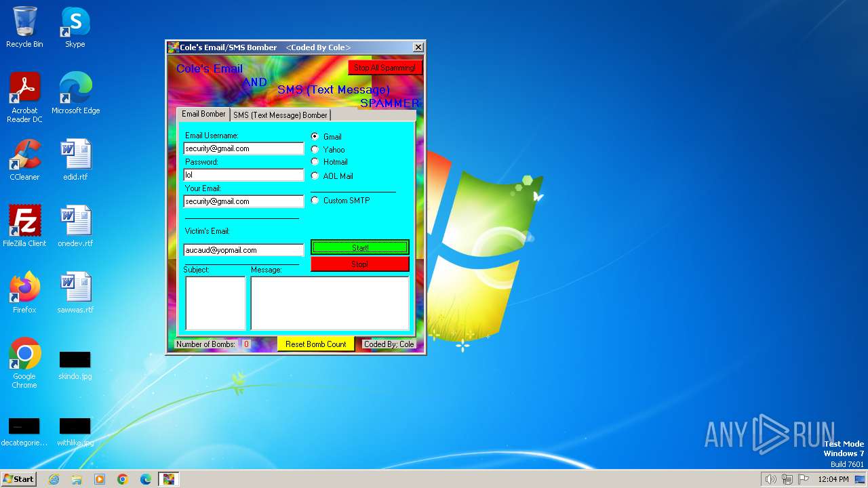The image size is (868, 488).
Task: Launch the Microsoft Edge desktop shortcut
Action: point(75,94)
